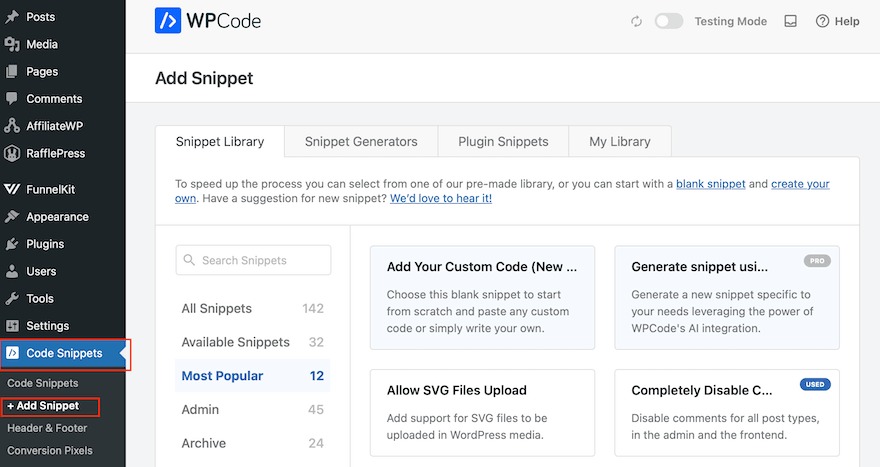Click the Media icon in sidebar
The image size is (880, 467).
pyautogui.click(x=12, y=44)
